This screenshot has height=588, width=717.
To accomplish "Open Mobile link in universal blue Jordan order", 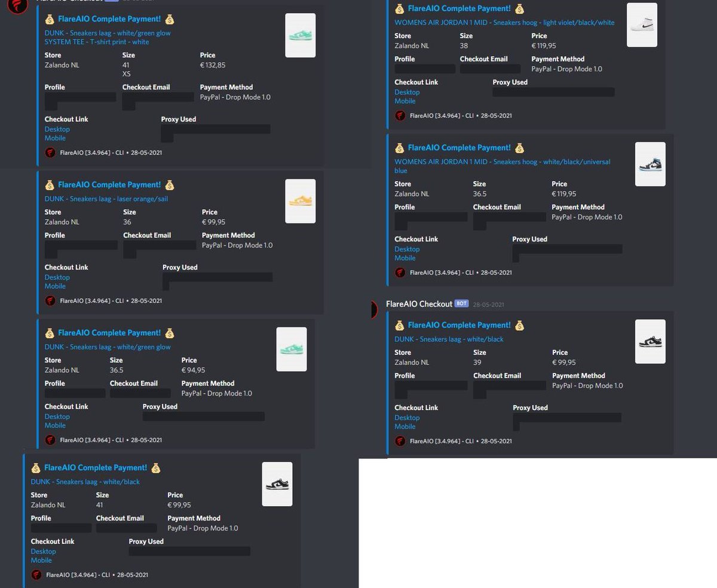I will click(405, 258).
